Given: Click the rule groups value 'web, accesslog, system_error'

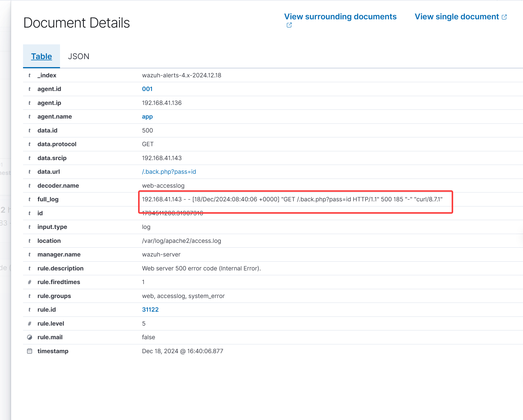Looking at the screenshot, I should (183, 296).
